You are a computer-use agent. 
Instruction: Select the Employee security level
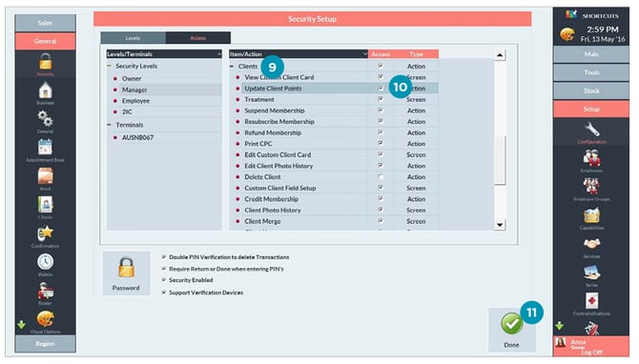click(135, 101)
